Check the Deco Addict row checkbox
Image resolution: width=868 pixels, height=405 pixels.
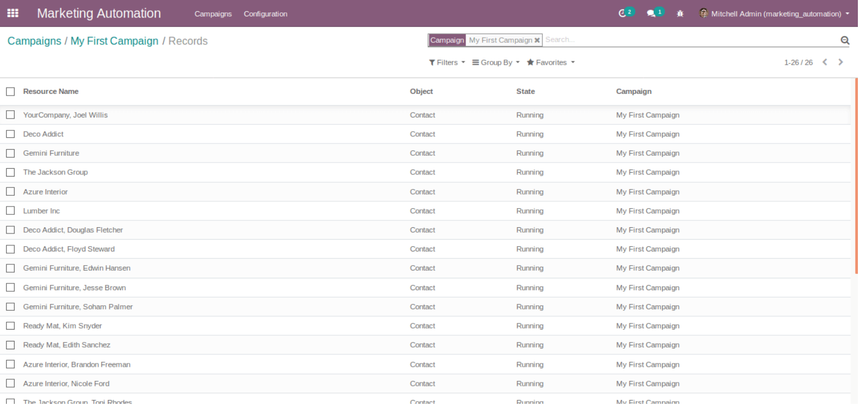(x=10, y=134)
